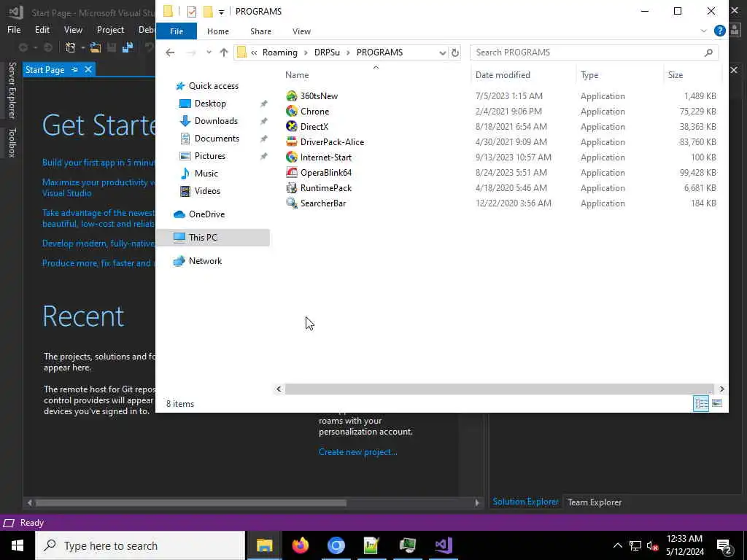Select Network in navigation pane
Image resolution: width=747 pixels, height=560 pixels.
205,261
